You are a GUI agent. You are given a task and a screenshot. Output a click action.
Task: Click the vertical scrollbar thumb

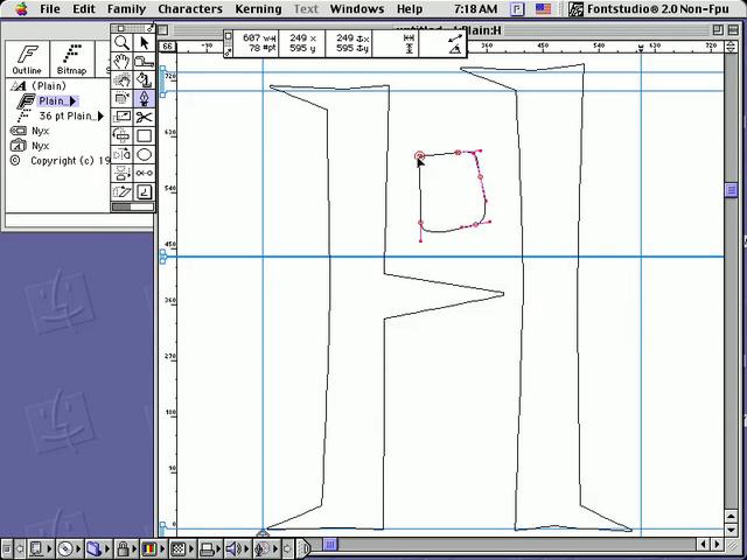point(731,190)
